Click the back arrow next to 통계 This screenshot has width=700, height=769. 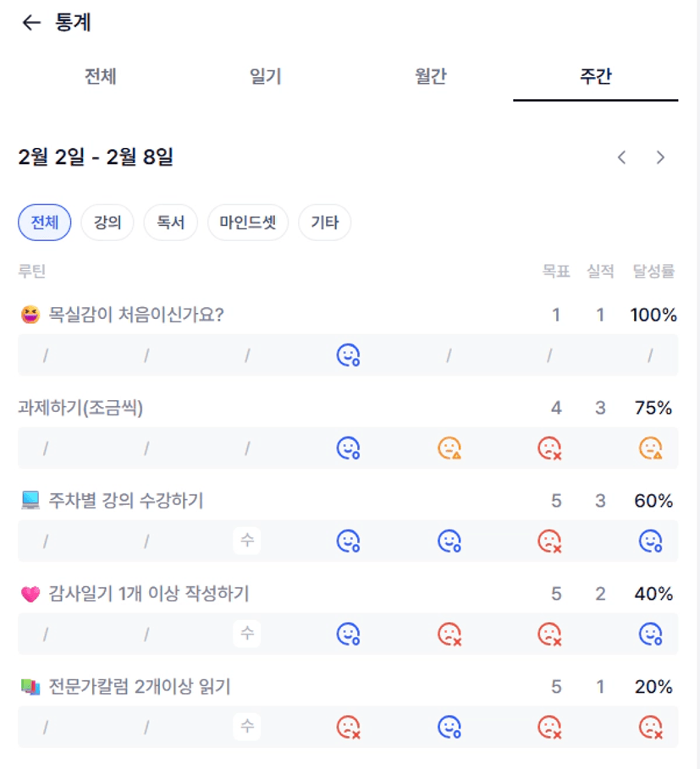coord(31,23)
